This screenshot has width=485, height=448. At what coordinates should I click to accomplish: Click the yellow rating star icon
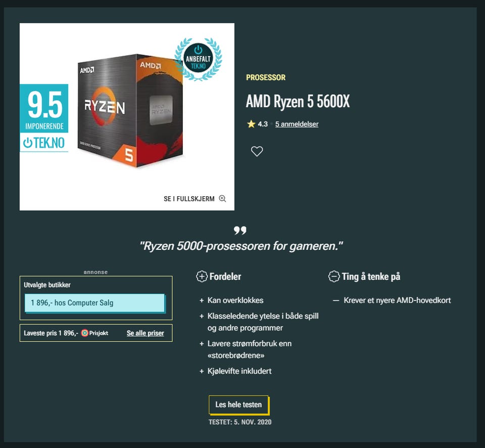click(251, 124)
